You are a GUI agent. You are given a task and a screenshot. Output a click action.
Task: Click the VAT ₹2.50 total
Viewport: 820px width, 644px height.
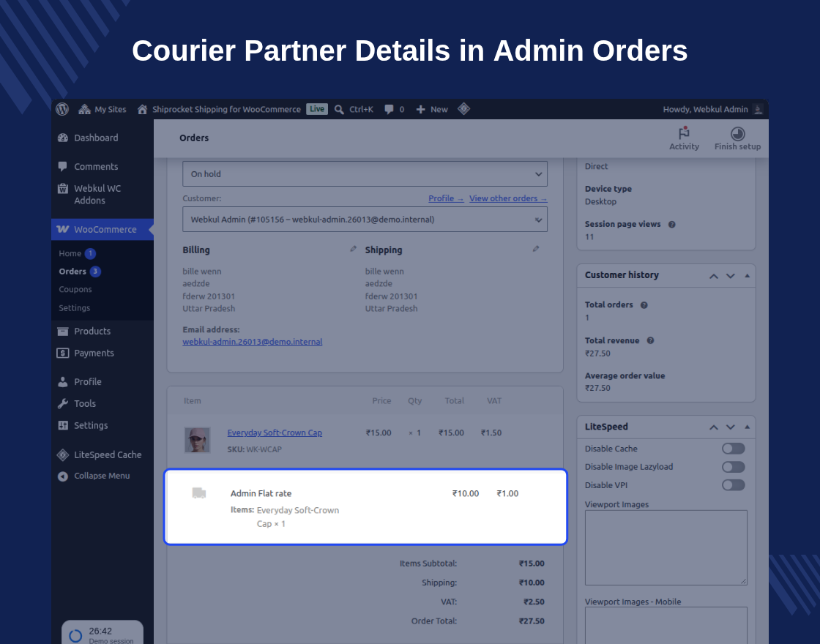tap(534, 602)
